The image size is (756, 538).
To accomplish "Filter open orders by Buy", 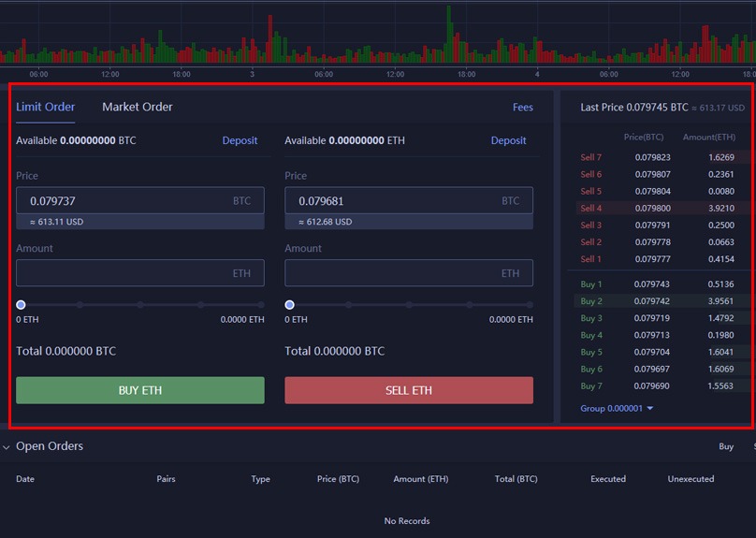I will coord(726,447).
